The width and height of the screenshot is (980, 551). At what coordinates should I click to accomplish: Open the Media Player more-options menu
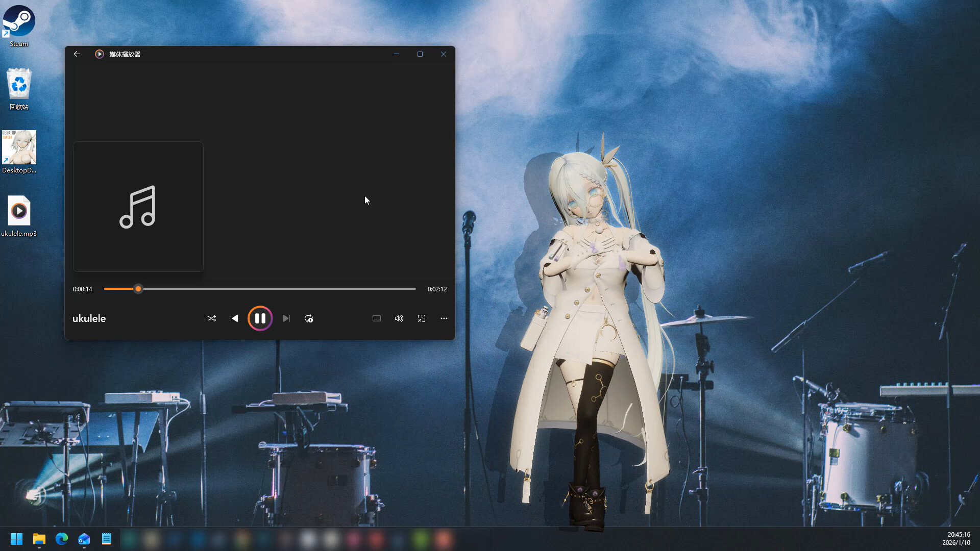(444, 318)
